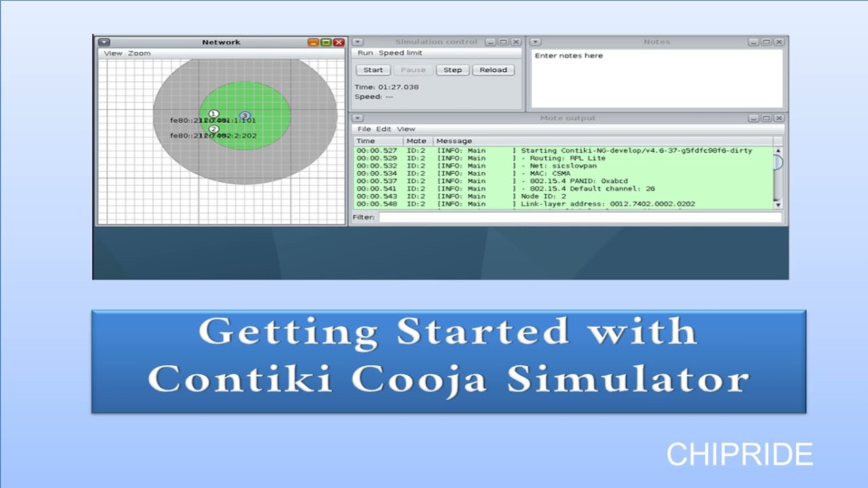Select log row 'MAC: CSMA'
868x488 pixels.
coord(563,174)
